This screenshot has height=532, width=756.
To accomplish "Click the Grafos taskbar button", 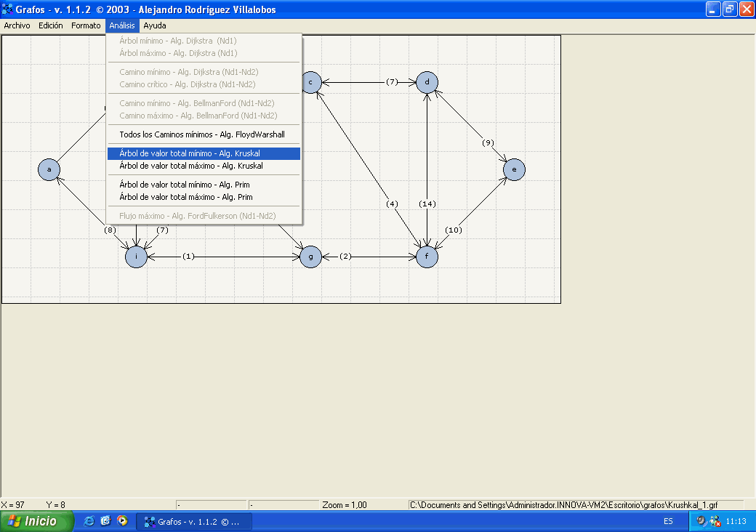I will (194, 521).
